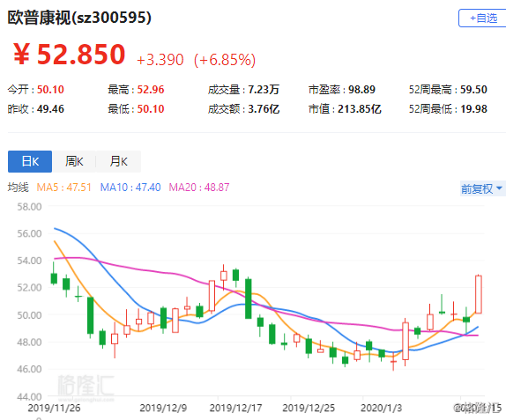Switch to the 日K daily chart tab
The width and height of the screenshot is (506, 420).
click(x=30, y=161)
